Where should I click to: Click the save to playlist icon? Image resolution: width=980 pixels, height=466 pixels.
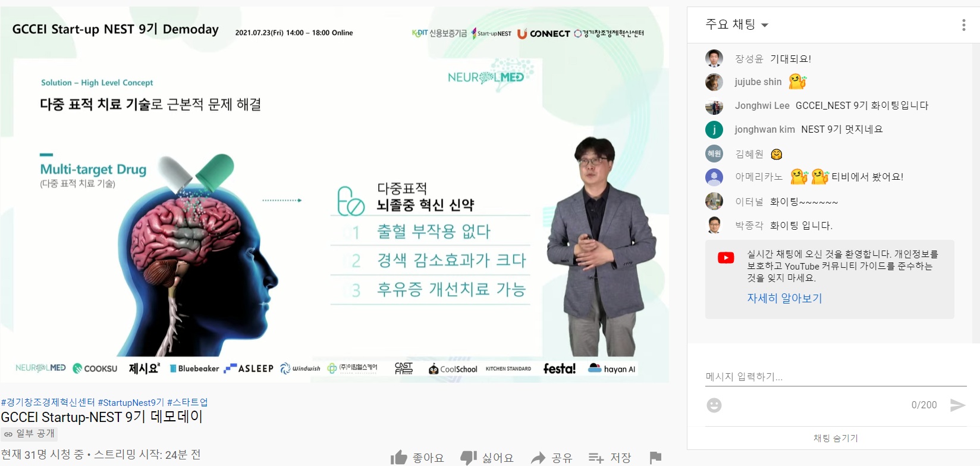tap(596, 458)
